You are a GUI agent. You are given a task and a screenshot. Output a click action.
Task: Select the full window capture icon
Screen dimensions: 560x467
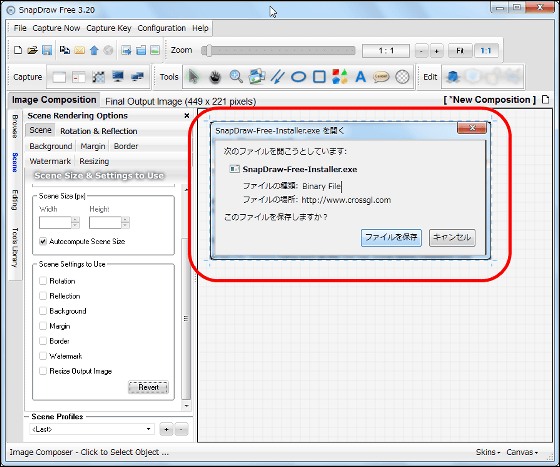point(59,77)
